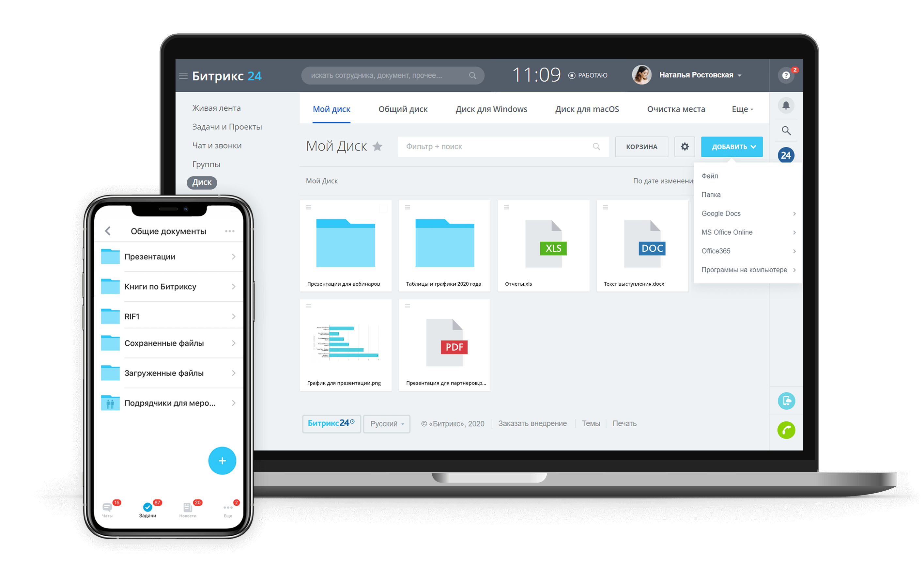Click the share/export blue icon bottom right
The image size is (924, 568).
787,402
